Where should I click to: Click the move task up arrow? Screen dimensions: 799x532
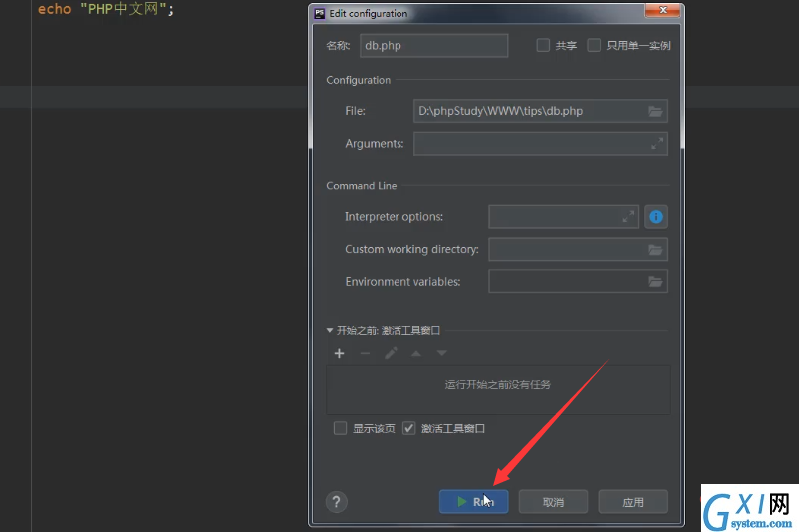tap(416, 353)
